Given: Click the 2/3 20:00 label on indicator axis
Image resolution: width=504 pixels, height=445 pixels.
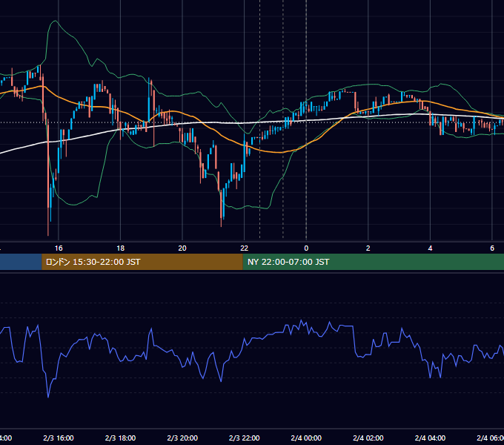Looking at the screenshot, I should click(x=182, y=438).
